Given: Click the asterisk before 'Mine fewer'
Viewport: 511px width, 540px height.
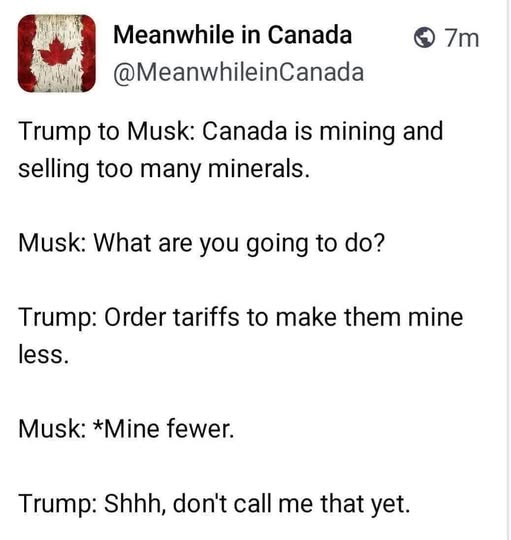Looking at the screenshot, I should tap(98, 426).
